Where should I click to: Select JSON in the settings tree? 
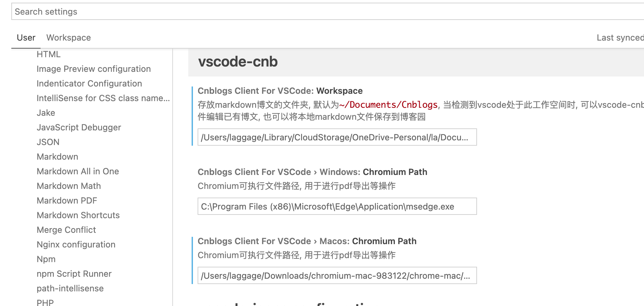48,142
